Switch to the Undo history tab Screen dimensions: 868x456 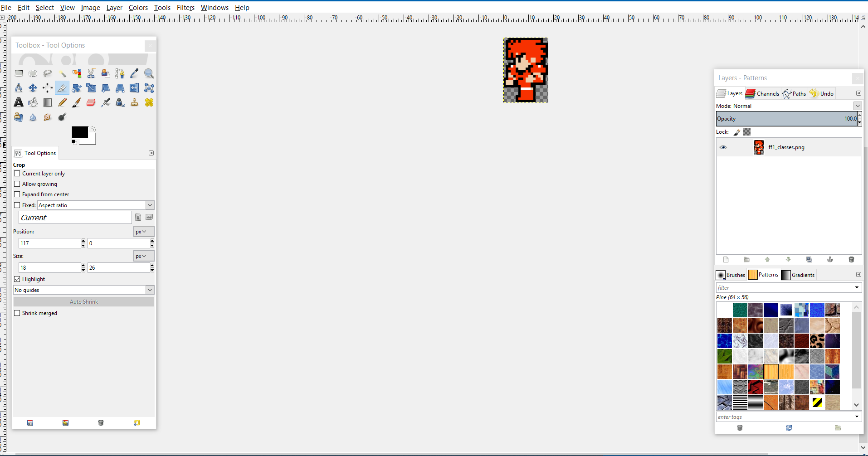tap(822, 93)
